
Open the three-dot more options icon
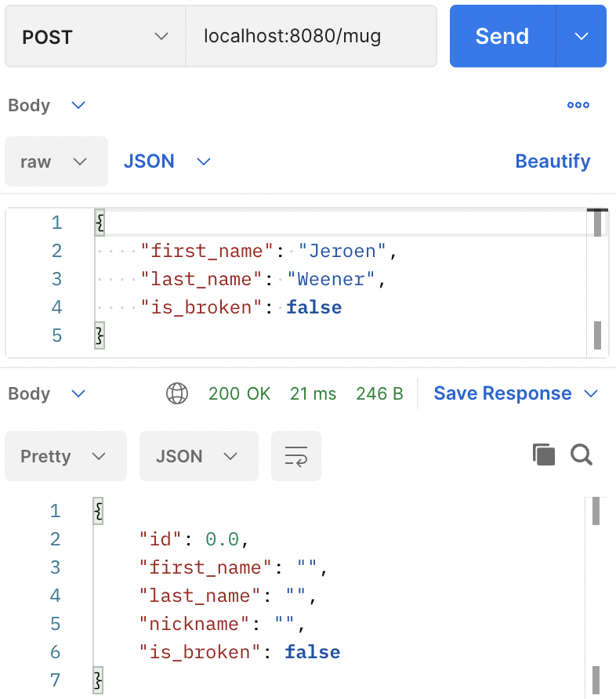[x=578, y=105]
